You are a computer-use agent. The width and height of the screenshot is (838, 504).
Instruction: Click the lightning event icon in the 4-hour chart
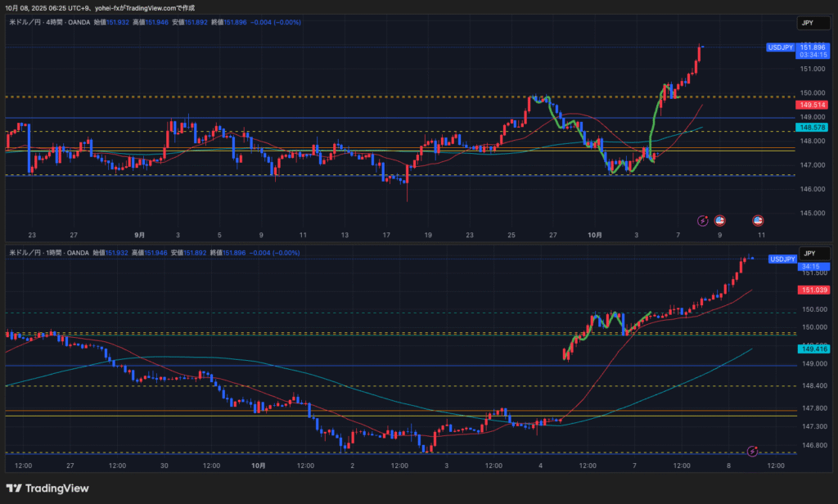[703, 220]
